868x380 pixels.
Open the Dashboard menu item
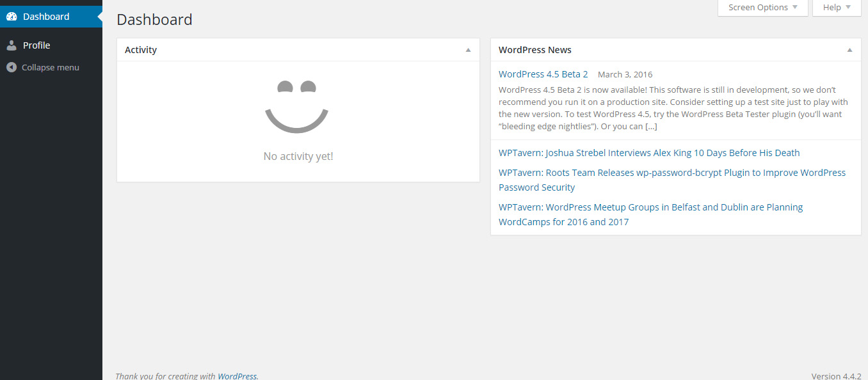[x=51, y=17]
